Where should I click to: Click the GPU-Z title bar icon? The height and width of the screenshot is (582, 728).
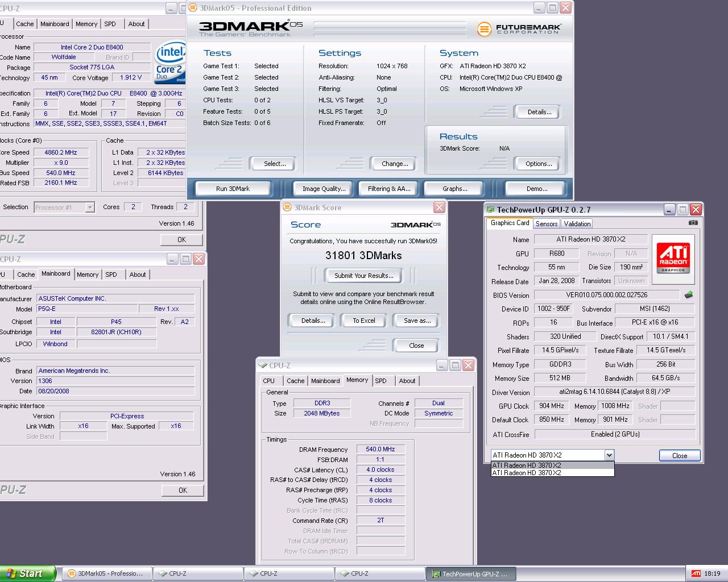pos(490,209)
